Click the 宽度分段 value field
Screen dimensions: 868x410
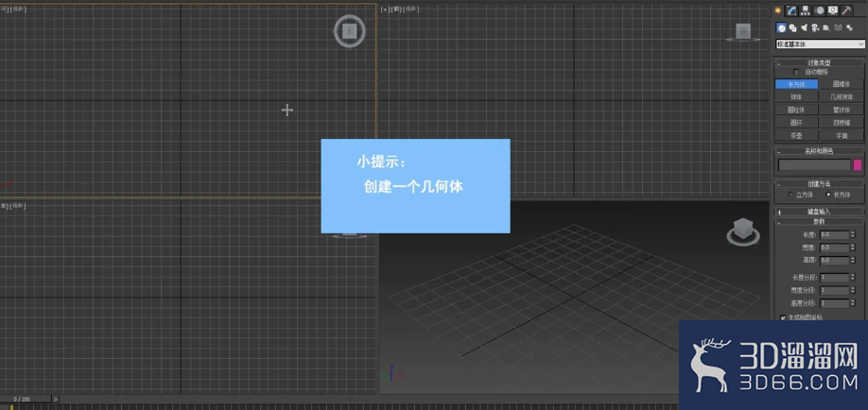tap(834, 290)
